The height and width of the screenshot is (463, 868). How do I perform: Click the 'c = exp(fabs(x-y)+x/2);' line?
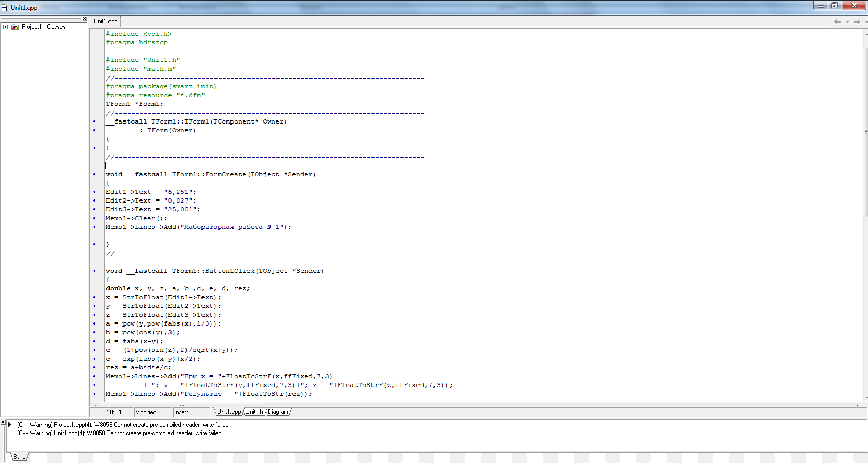pyautogui.click(x=153, y=359)
